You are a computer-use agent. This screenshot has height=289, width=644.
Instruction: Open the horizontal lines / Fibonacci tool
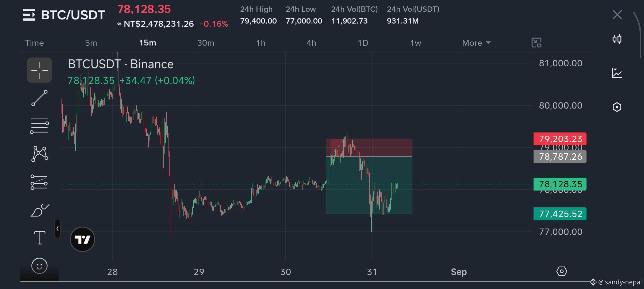(x=40, y=126)
